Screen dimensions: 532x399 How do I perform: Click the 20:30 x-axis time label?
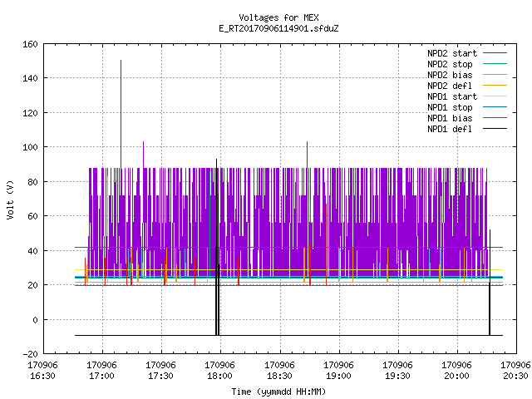point(515,376)
